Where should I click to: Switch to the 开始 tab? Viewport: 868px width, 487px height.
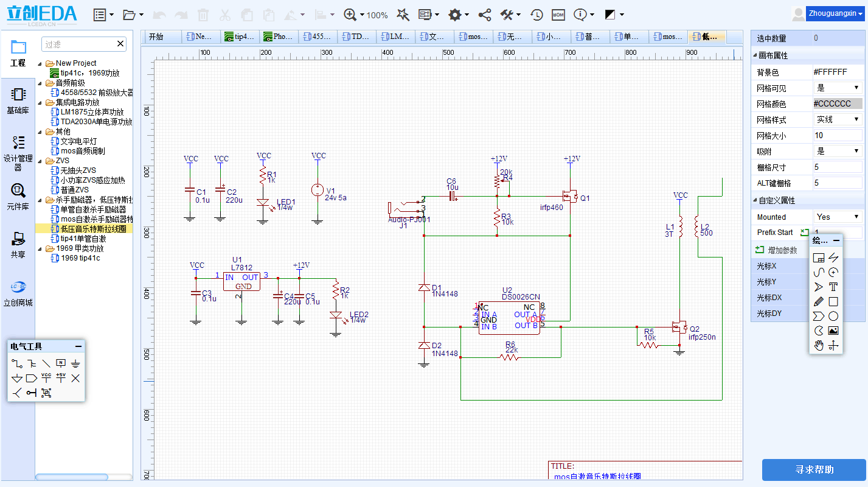[156, 37]
